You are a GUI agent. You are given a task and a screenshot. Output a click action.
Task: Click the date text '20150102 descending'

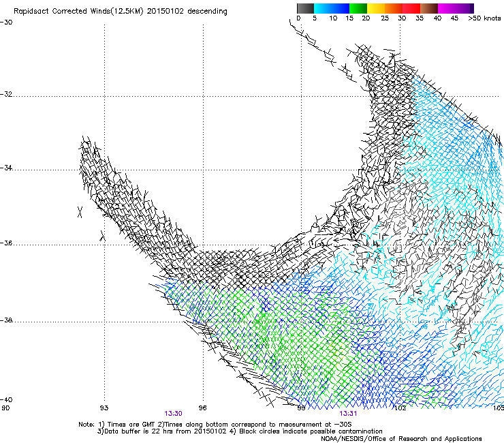[x=187, y=12]
